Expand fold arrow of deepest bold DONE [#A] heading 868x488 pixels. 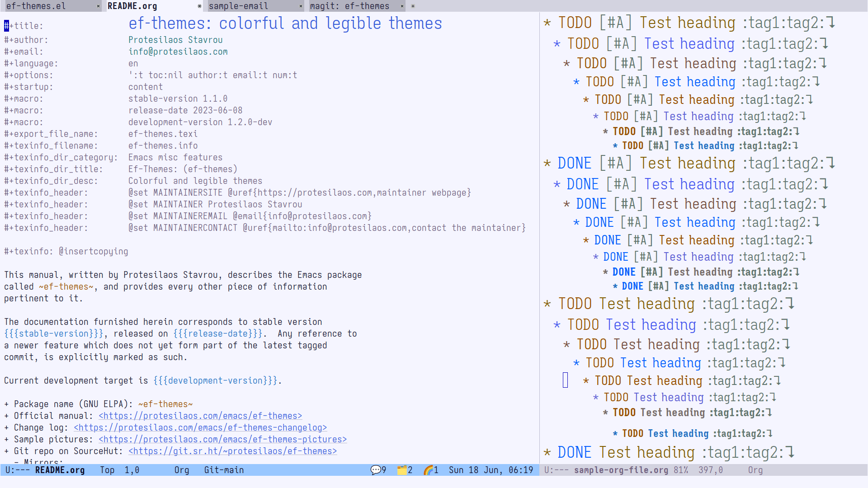796,286
